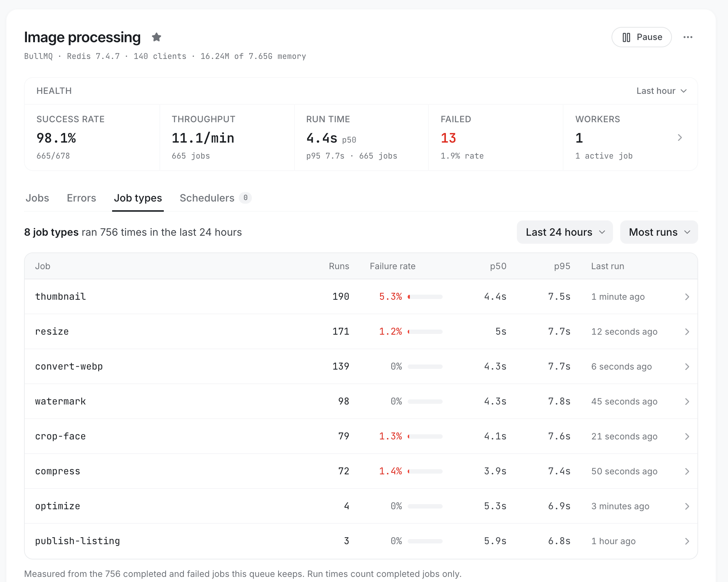The height and width of the screenshot is (582, 728).
Task: Open optimize job row chevron
Action: (x=687, y=506)
